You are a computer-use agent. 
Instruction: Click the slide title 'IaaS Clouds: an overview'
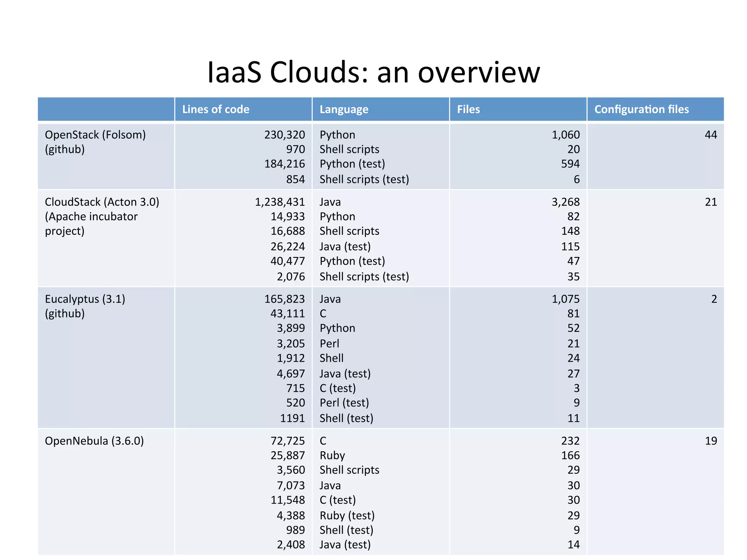pyautogui.click(x=373, y=72)
